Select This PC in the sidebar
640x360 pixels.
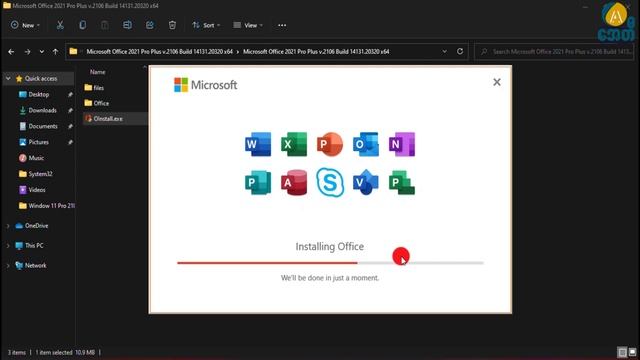[34, 246]
